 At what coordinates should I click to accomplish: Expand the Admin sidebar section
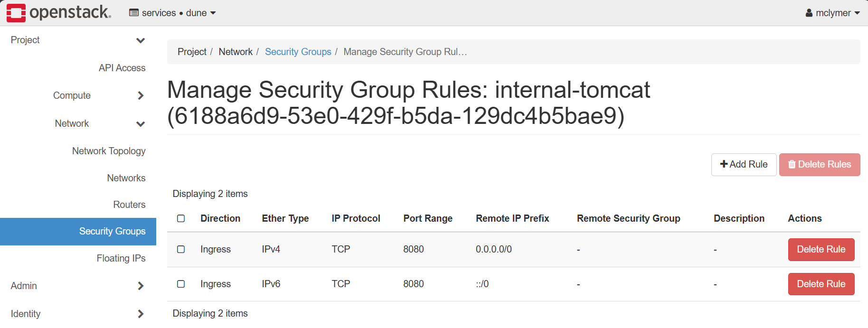click(78, 286)
